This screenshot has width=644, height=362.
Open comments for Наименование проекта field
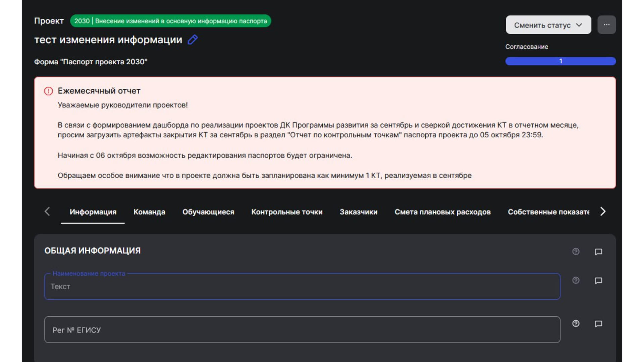(598, 281)
